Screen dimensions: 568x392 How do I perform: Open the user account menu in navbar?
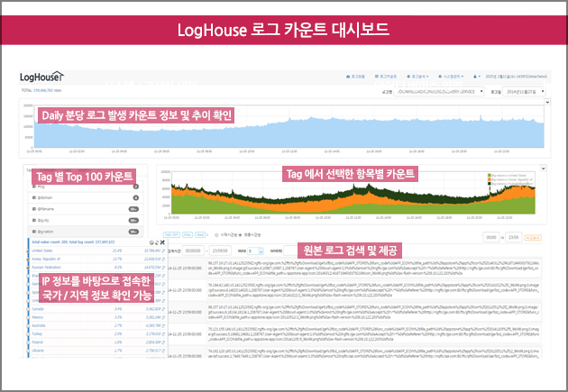click(476, 77)
